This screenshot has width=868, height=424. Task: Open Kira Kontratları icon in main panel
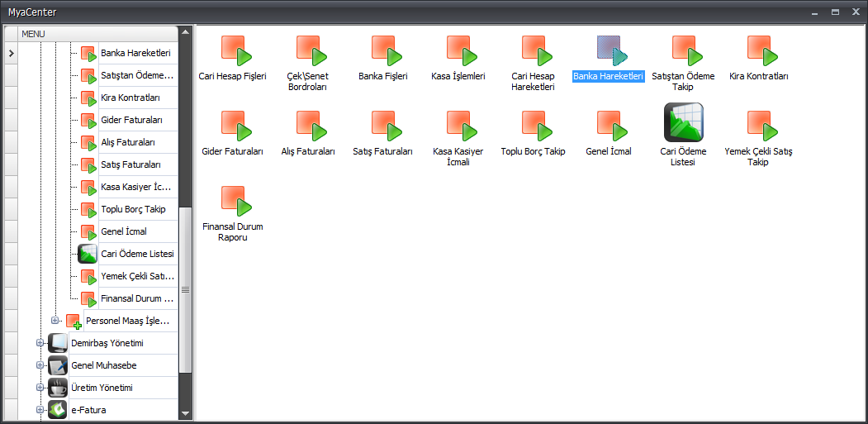pyautogui.click(x=763, y=50)
